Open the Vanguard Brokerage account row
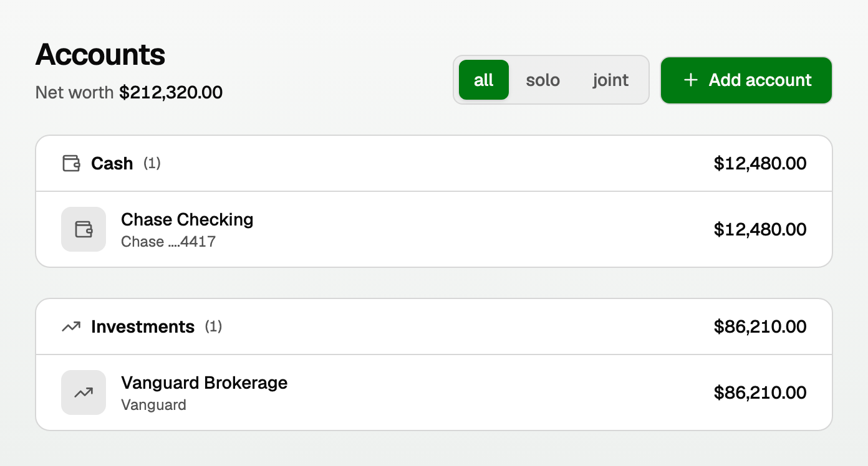This screenshot has height=466, width=868. tap(434, 392)
